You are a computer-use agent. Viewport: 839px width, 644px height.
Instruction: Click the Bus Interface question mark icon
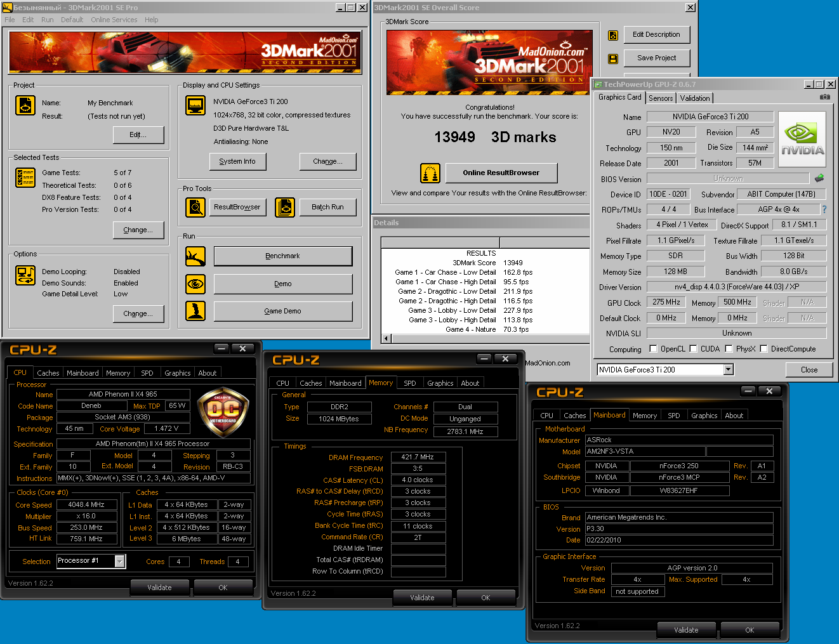coord(824,209)
